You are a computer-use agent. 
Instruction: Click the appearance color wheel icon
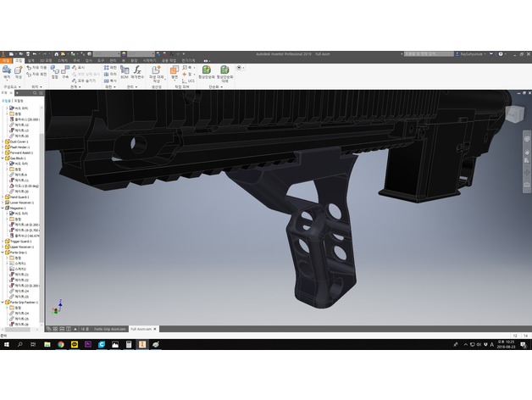[125, 54]
